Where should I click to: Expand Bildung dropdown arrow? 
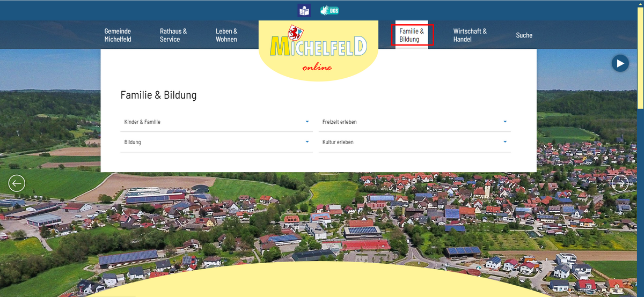[x=308, y=142]
